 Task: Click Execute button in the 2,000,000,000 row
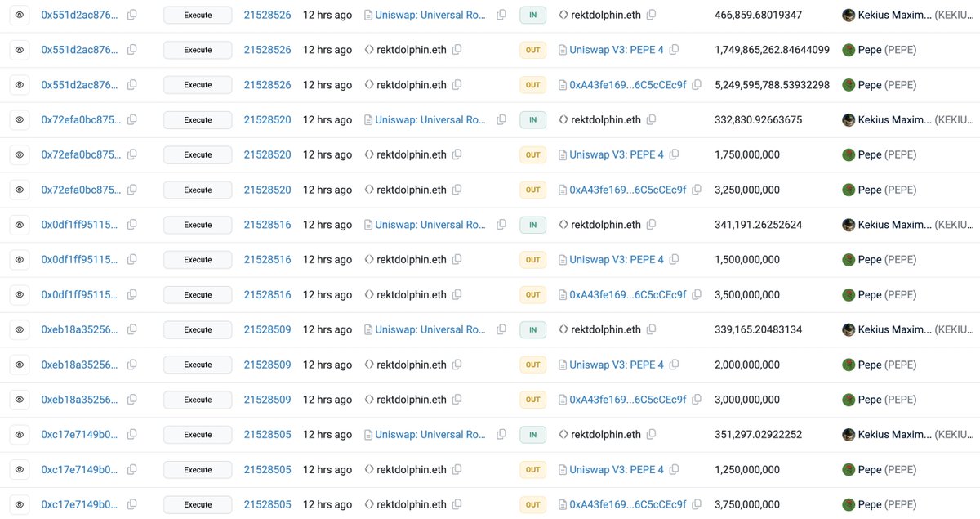pyautogui.click(x=198, y=365)
